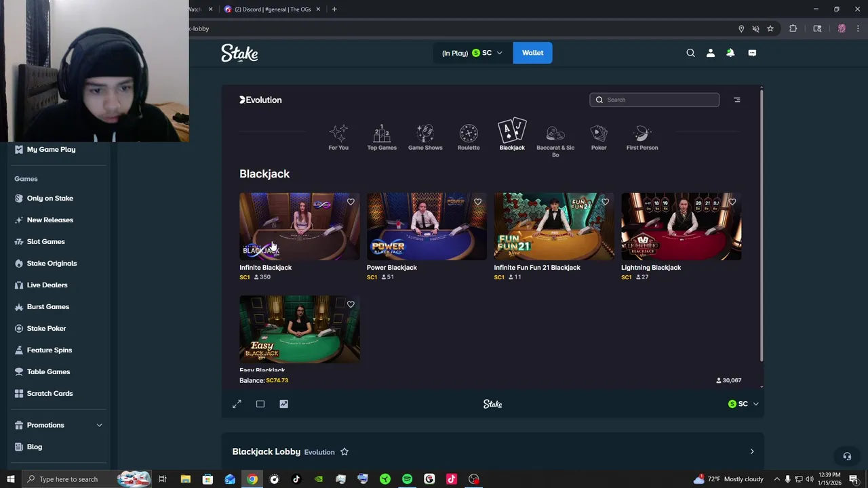868x488 pixels.
Task: Select the Top Games category icon
Action: tap(382, 138)
